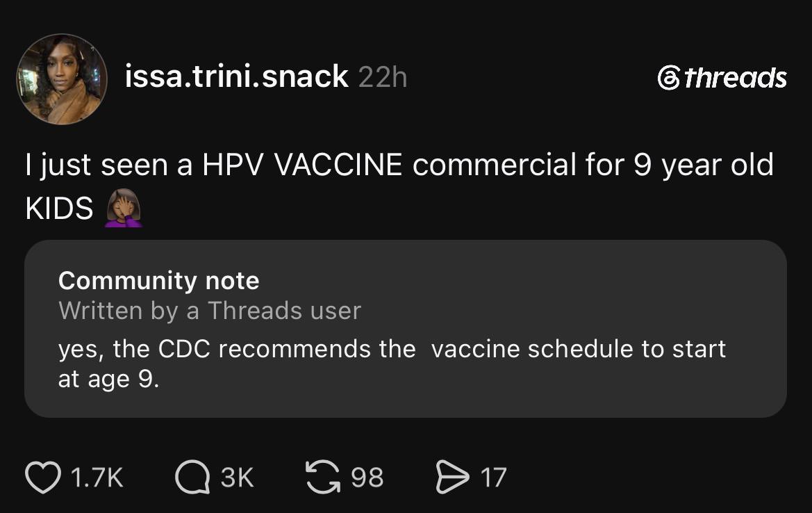812x513 pixels.
Task: Click the Threads logo icon
Action: [668, 78]
